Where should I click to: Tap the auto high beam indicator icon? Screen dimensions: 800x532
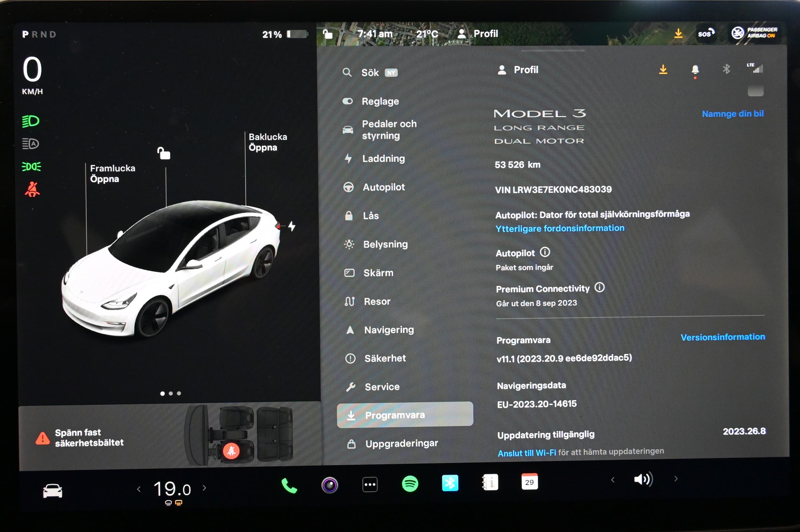pos(30,144)
